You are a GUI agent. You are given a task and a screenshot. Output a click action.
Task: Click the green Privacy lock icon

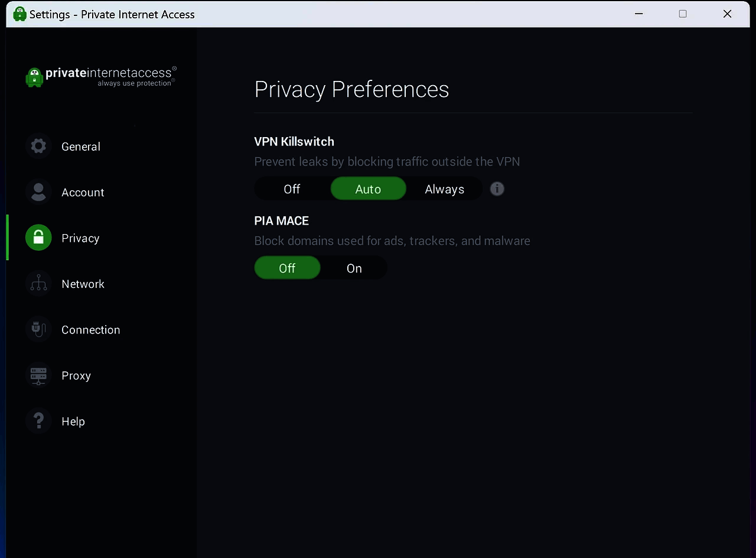[38, 238]
